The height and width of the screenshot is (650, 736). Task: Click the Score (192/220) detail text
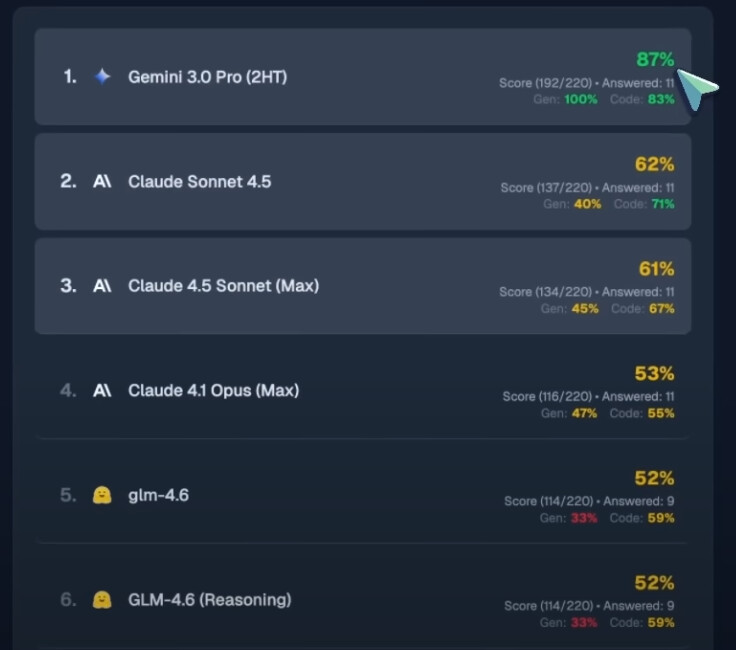tap(545, 83)
